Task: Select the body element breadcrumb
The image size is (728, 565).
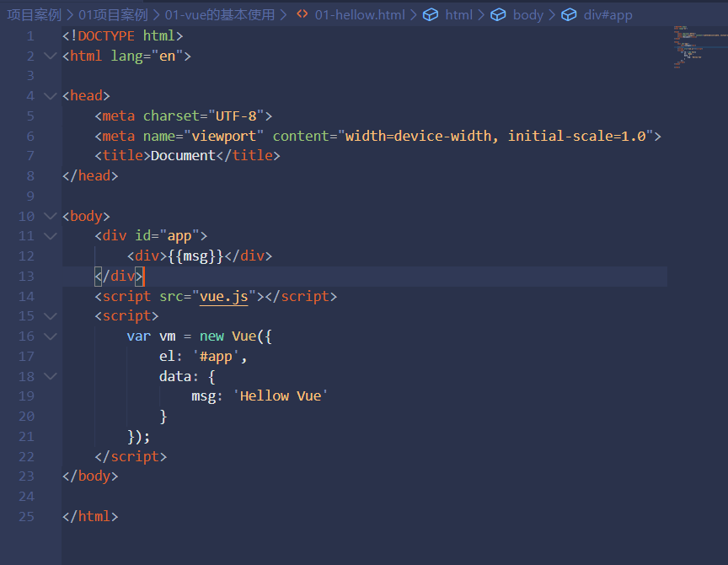Action: click(x=528, y=15)
